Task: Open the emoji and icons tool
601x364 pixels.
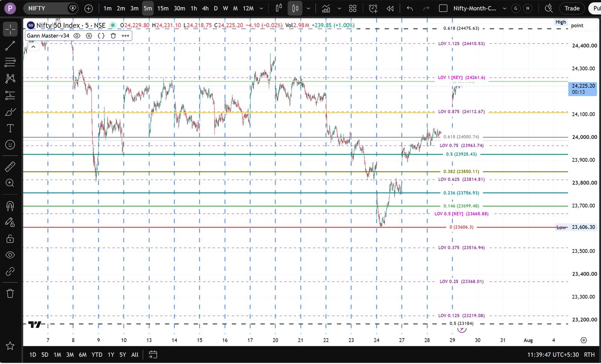Action: 10,145
